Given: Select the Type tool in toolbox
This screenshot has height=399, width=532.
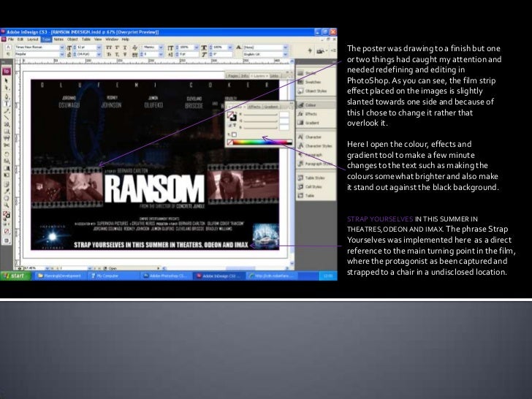Looking at the screenshot, I should 7,104.
